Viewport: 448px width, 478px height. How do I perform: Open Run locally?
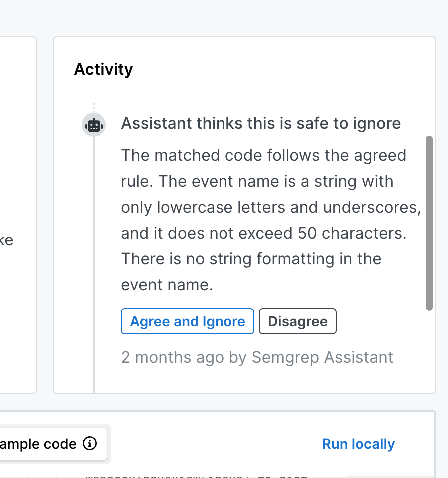tap(358, 444)
